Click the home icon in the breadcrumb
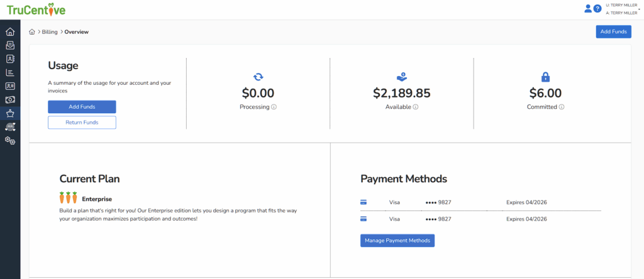The image size is (644, 279). pos(32,32)
